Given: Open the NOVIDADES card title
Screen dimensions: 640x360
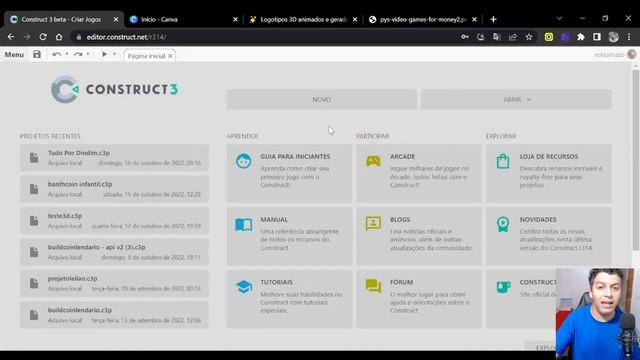Looking at the screenshot, I should [538, 219].
